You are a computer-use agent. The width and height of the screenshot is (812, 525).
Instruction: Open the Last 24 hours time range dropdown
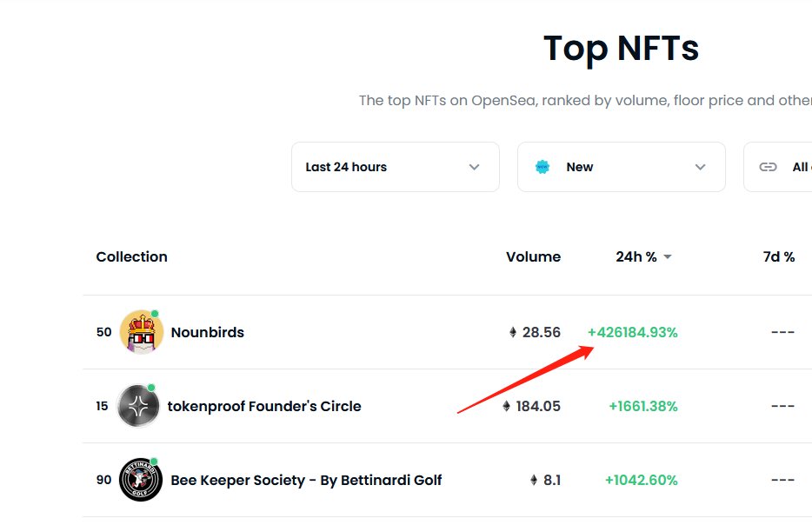point(396,167)
